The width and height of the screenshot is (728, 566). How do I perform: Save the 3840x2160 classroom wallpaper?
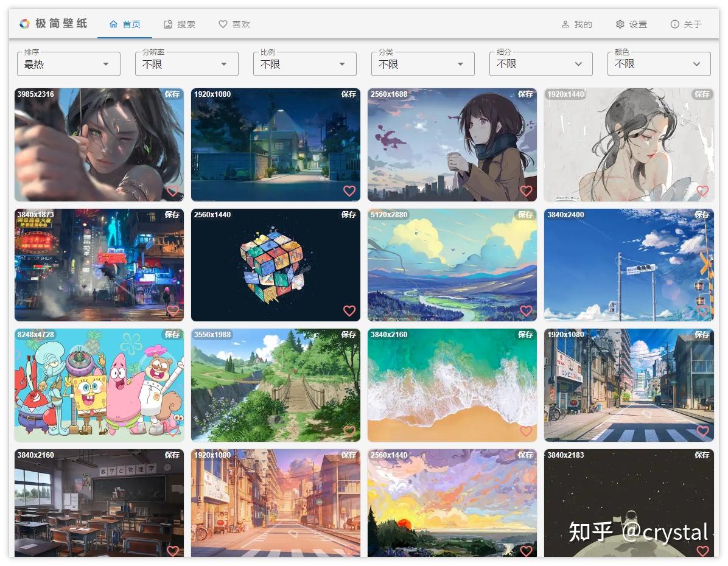click(x=172, y=455)
